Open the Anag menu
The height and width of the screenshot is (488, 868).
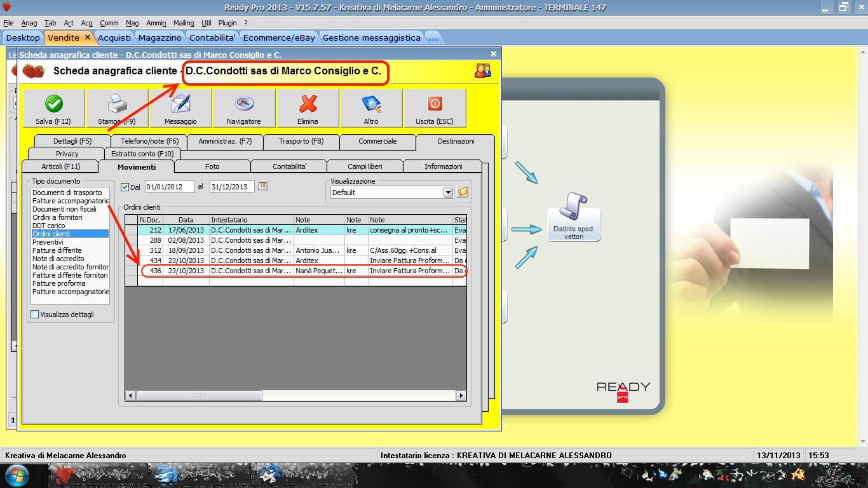point(29,23)
